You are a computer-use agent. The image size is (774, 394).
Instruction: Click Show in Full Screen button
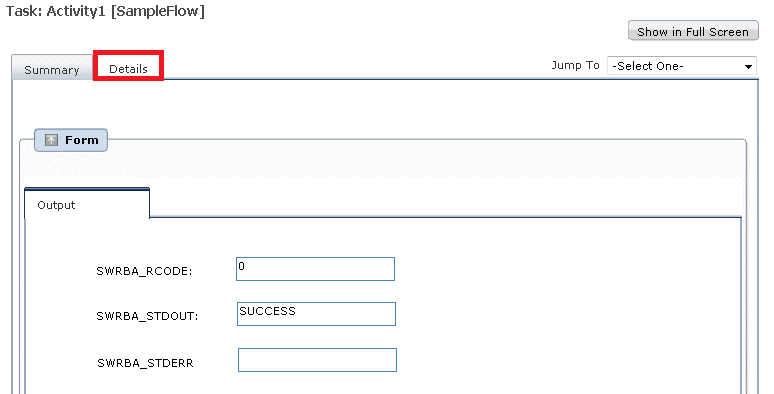point(693,32)
